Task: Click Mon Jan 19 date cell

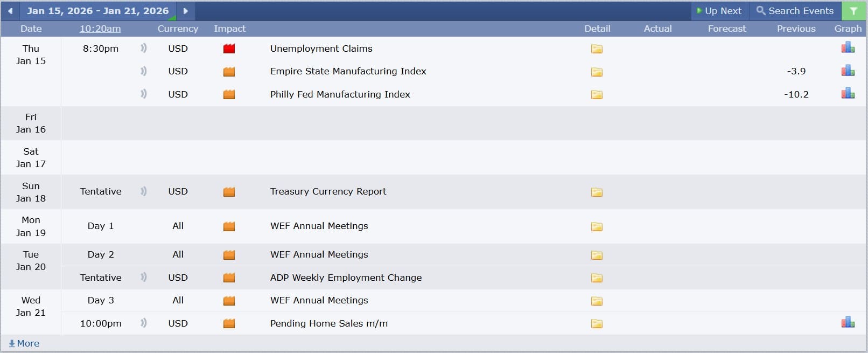Action: point(31,226)
